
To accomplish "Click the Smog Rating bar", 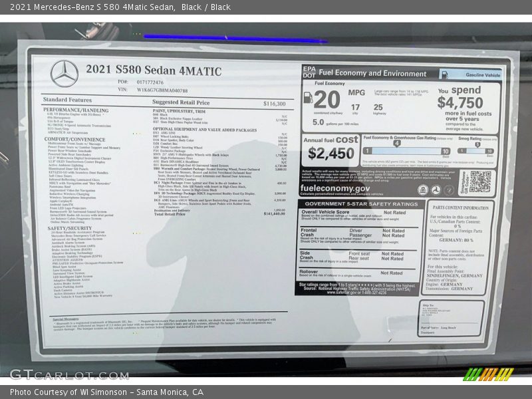I will pos(475,151).
